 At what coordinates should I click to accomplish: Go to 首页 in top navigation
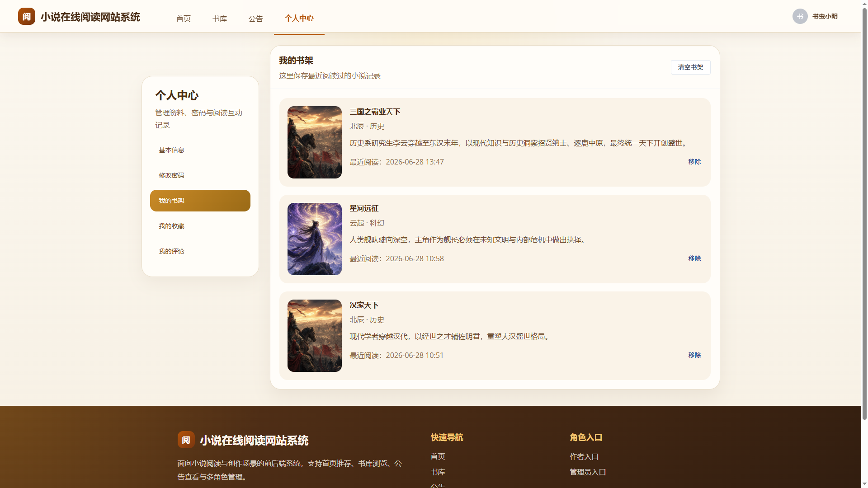point(183,19)
